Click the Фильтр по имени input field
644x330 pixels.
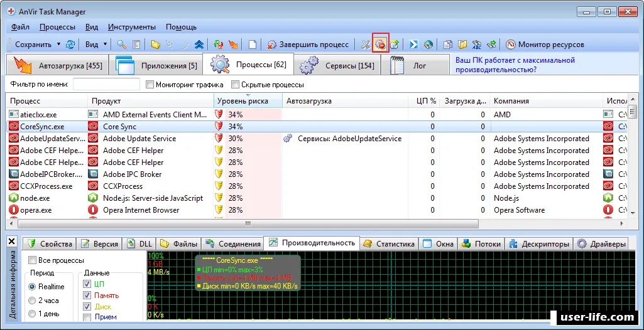[106, 85]
